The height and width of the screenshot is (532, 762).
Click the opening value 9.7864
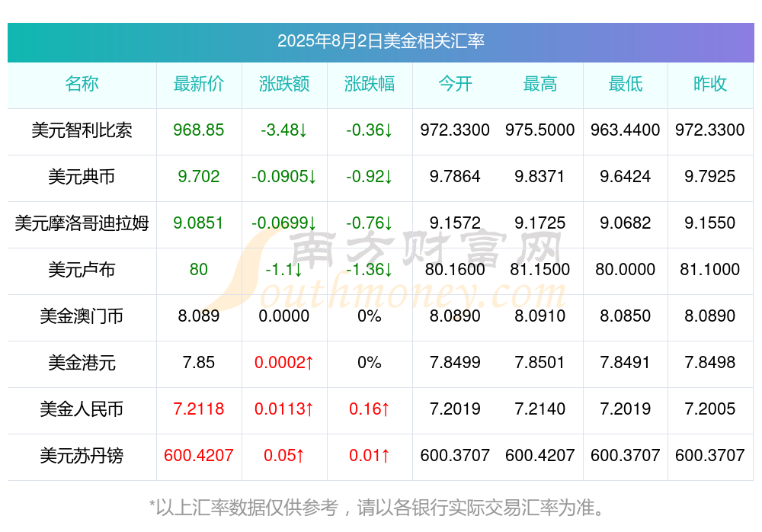coord(455,176)
